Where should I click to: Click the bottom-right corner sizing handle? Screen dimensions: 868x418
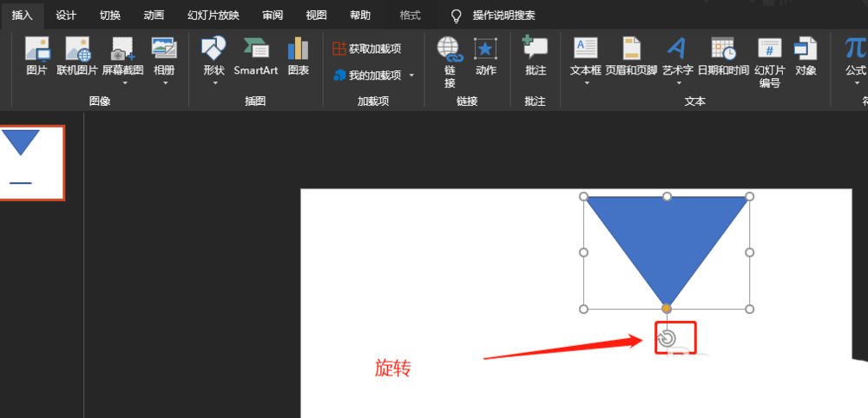(750, 309)
